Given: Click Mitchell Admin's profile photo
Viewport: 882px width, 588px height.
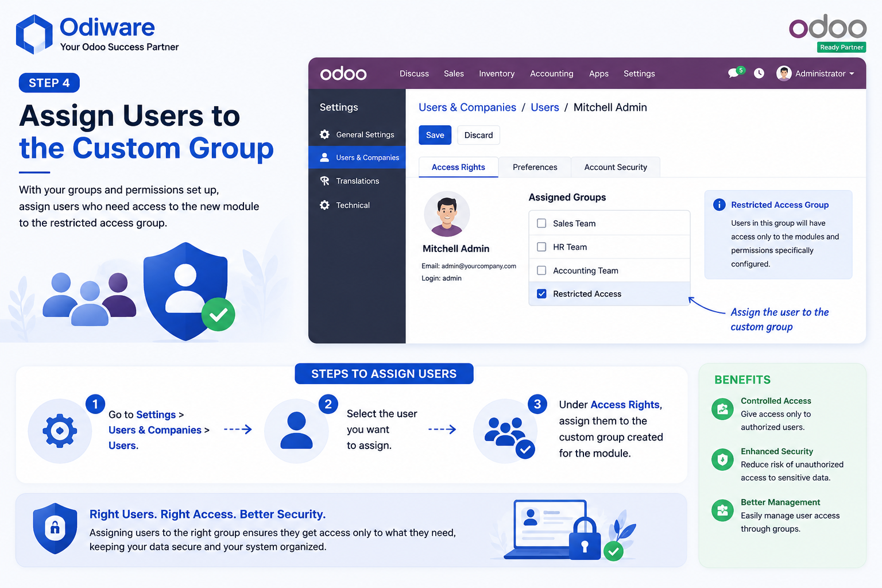Looking at the screenshot, I should [447, 214].
